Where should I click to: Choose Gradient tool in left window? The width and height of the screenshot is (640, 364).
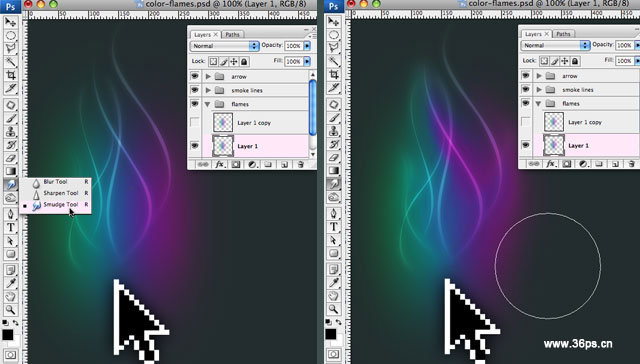tap(11, 171)
